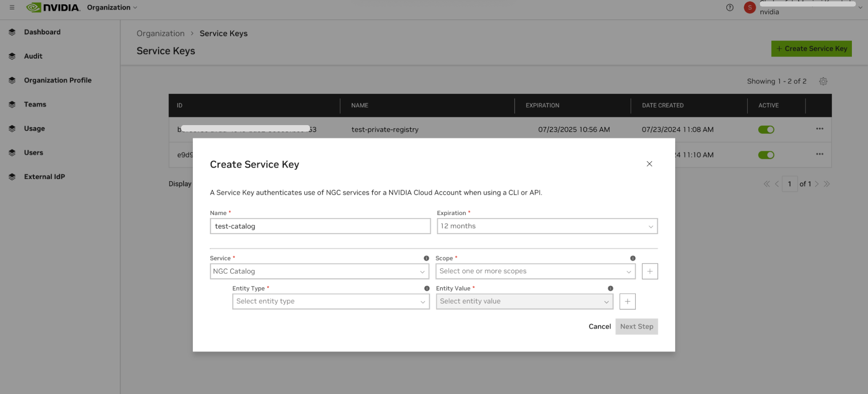
Task: Go to previous page of table
Action: click(x=777, y=184)
